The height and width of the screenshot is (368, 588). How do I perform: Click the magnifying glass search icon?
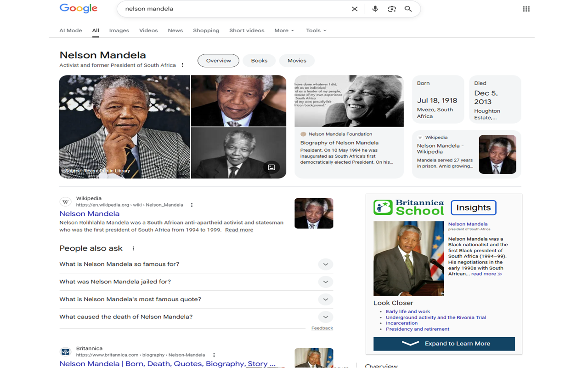click(x=408, y=9)
